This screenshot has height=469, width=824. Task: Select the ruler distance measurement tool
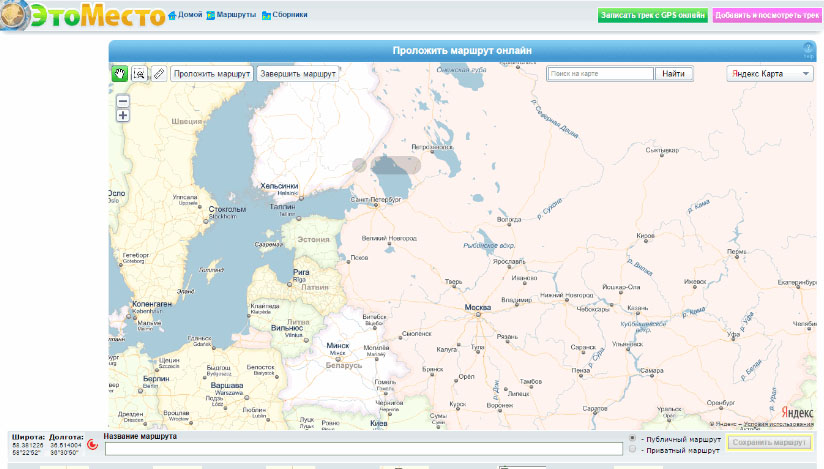[159, 74]
